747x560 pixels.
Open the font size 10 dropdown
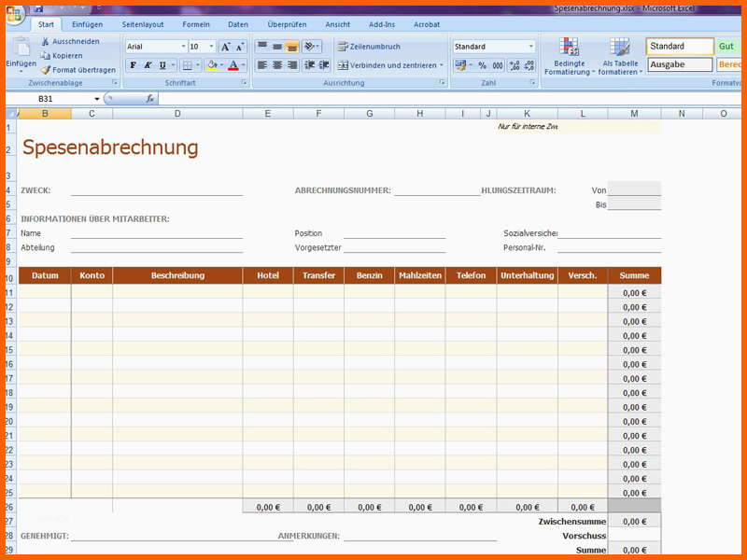212,47
